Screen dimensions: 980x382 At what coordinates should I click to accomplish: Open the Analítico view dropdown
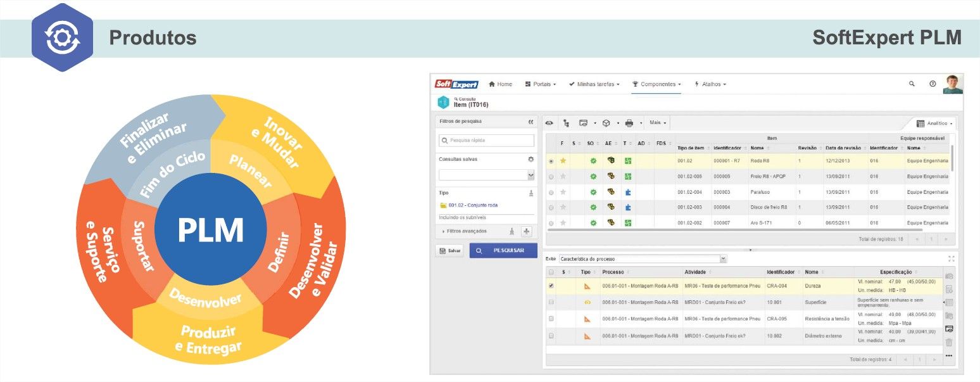click(x=935, y=123)
